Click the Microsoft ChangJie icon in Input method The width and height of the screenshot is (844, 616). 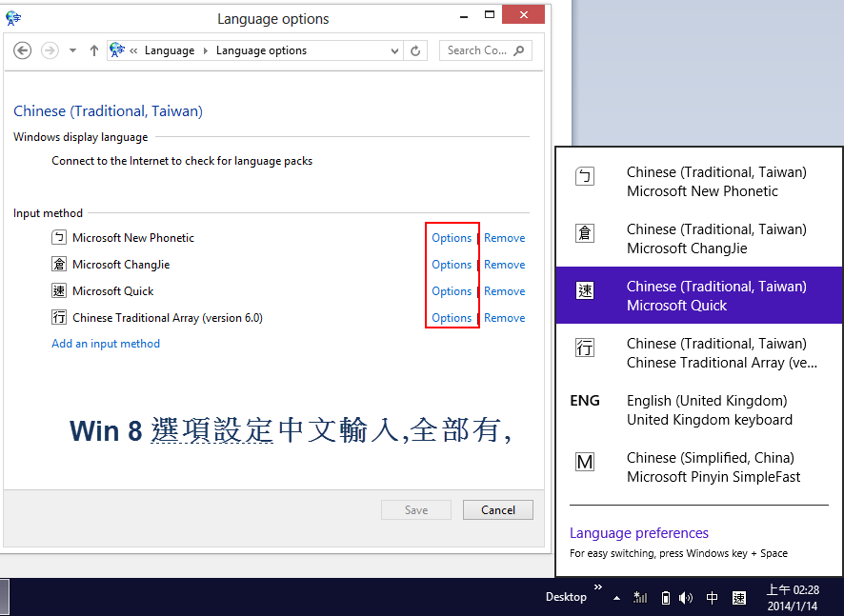click(x=59, y=264)
